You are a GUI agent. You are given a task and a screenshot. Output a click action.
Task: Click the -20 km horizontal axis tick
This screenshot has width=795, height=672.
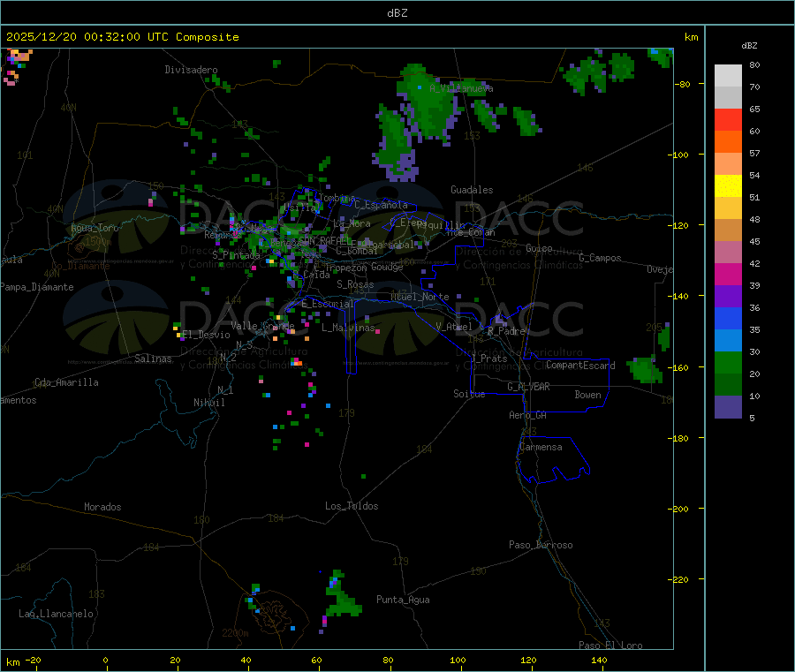click(33, 660)
